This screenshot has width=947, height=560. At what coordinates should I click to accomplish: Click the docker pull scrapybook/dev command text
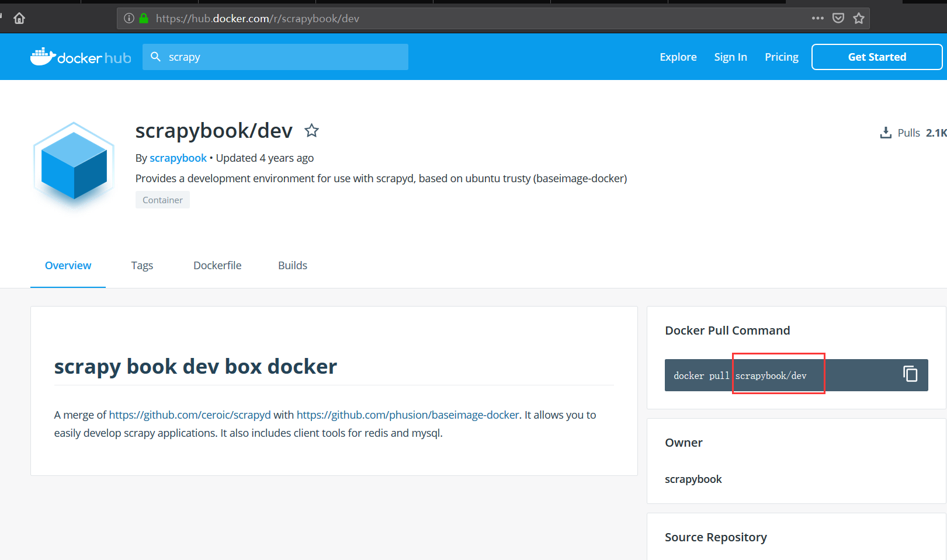click(740, 375)
